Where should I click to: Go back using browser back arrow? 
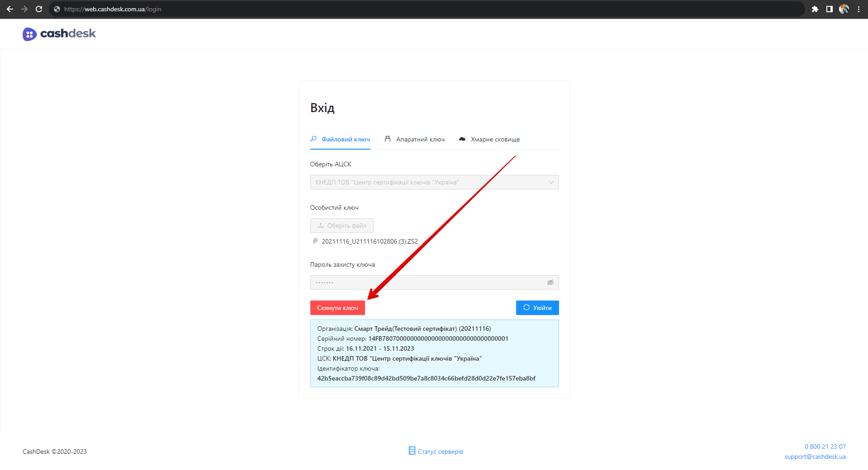[10, 9]
